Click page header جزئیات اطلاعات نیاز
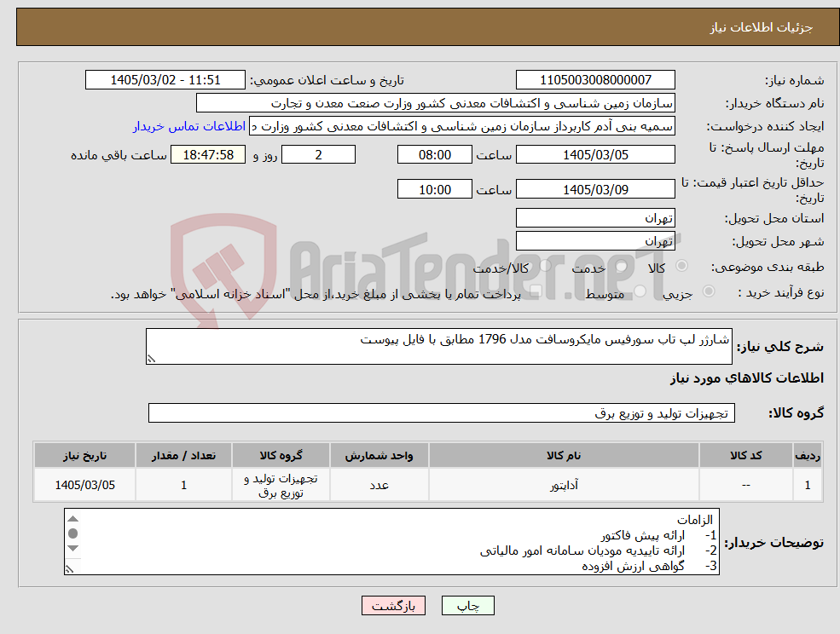840x634 pixels. [x=762, y=27]
